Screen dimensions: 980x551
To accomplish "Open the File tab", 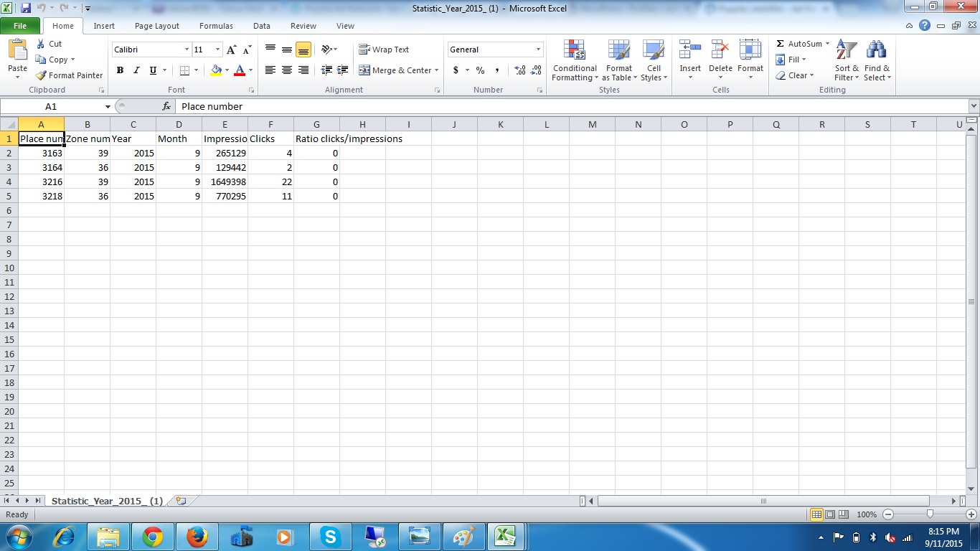I will pos(20,26).
